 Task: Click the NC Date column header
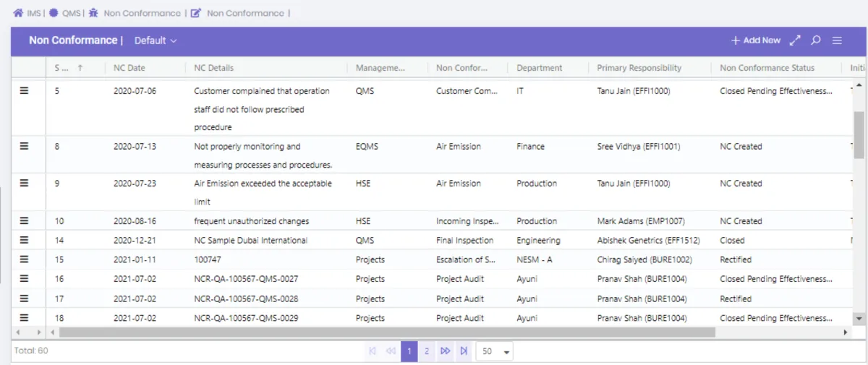[x=129, y=68]
